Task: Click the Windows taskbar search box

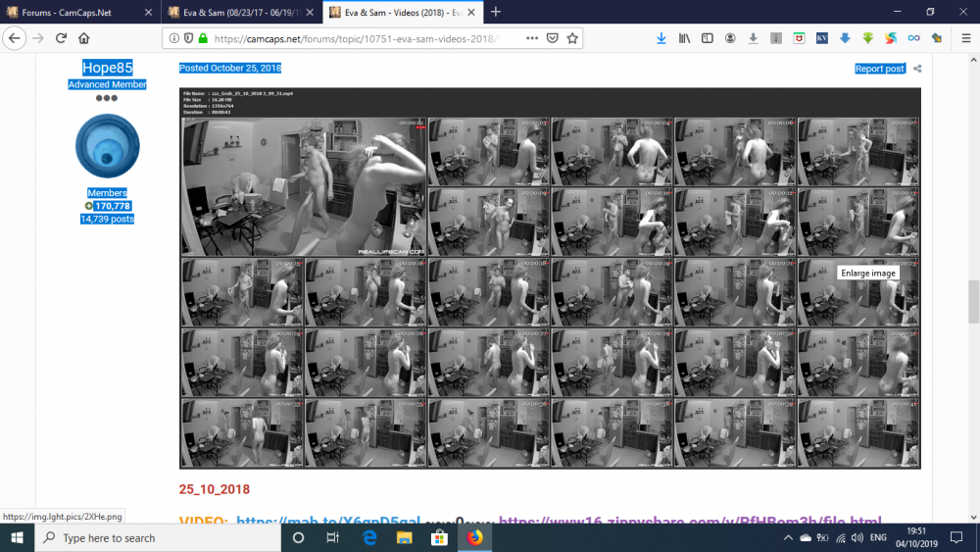Action: coord(157,538)
